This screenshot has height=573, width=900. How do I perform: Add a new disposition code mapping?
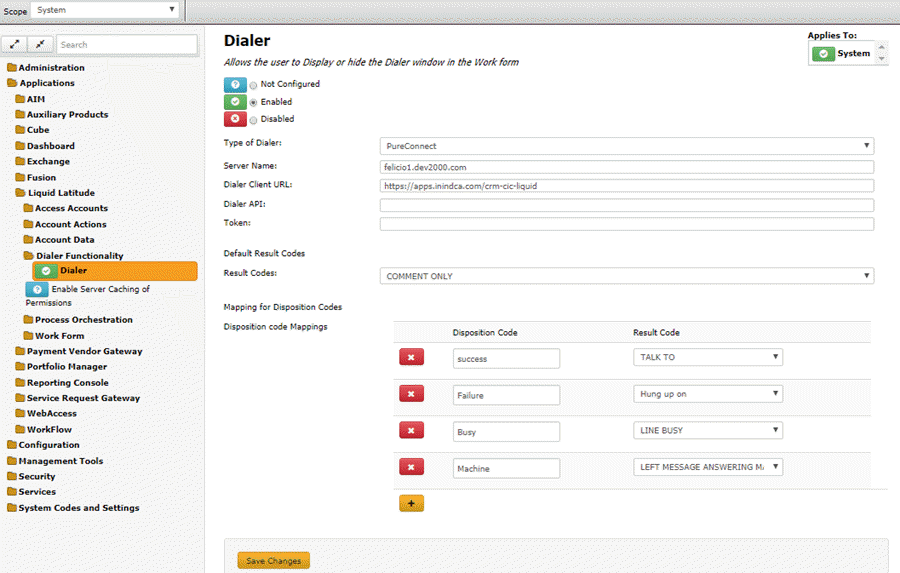coord(410,503)
